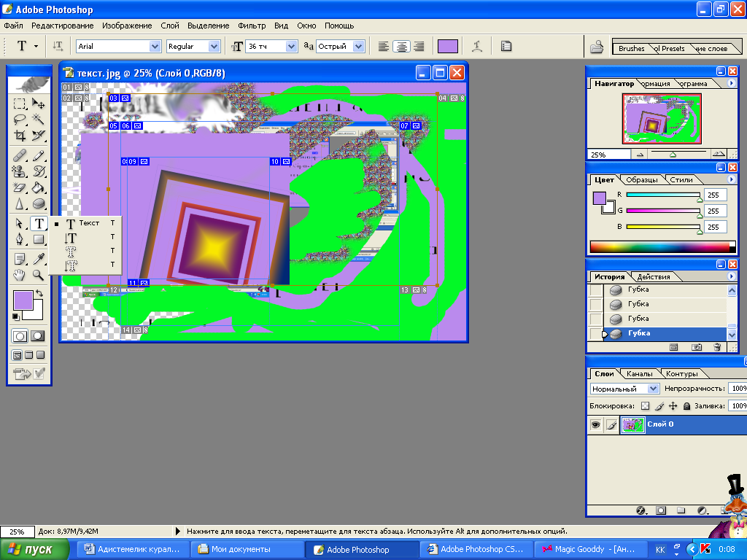Image resolution: width=747 pixels, height=560 pixels.
Task: Toggle lock image pixels checkbox
Action: point(659,406)
